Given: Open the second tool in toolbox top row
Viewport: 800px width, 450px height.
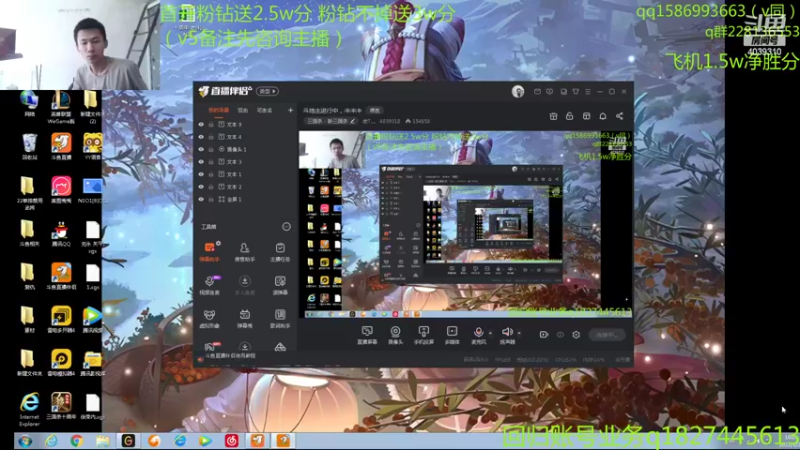Looking at the screenshot, I should 244,252.
